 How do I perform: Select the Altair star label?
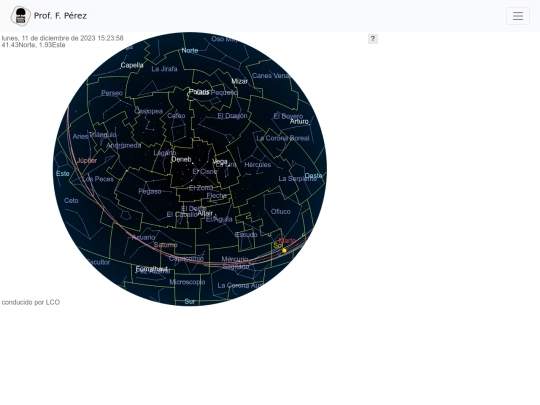(205, 213)
